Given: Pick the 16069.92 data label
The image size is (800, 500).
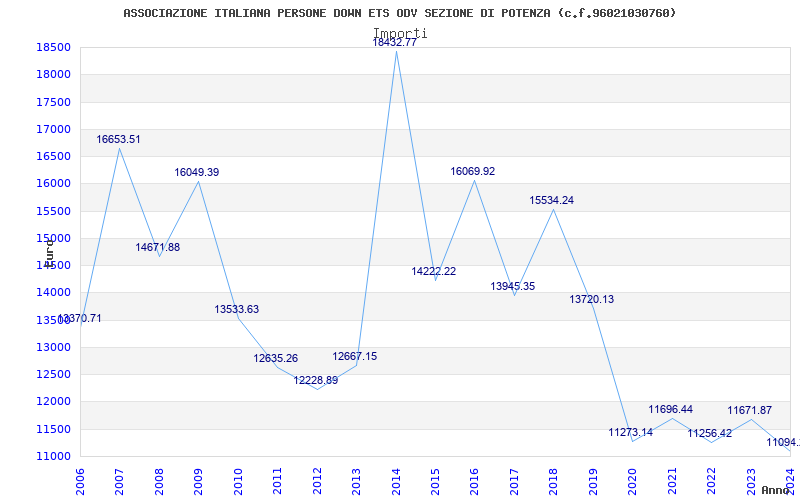Looking at the screenshot, I should 472,171.
